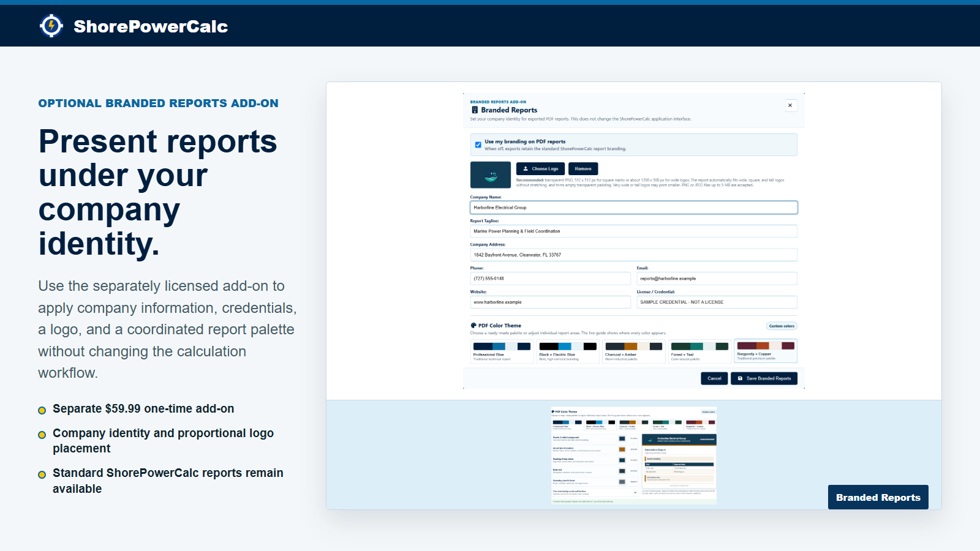Click 'Separate $59.99 one-time add-on' bullet text
The image size is (980, 551).
[143, 408]
